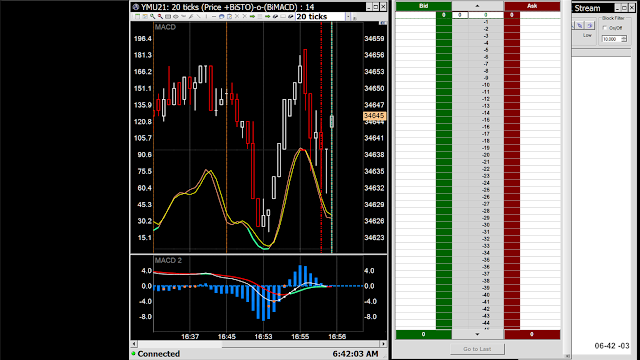Click the first chart toolbar icon (new window)

pyautogui.click(x=138, y=16)
